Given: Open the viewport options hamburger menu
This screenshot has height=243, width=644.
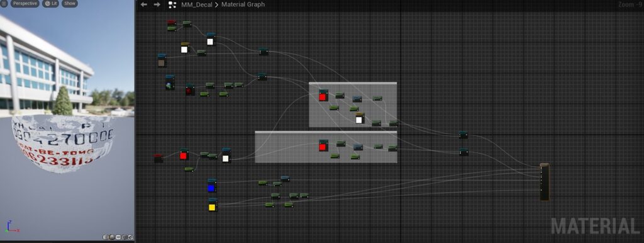Looking at the screenshot, I should (x=4, y=3).
